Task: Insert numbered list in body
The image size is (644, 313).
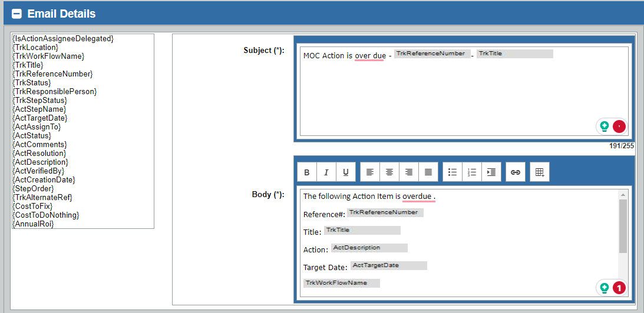Action: pos(472,172)
